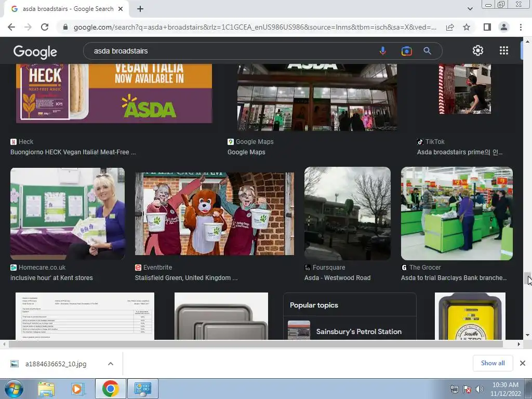Click horizontal scrollbar right arrow

point(519,344)
